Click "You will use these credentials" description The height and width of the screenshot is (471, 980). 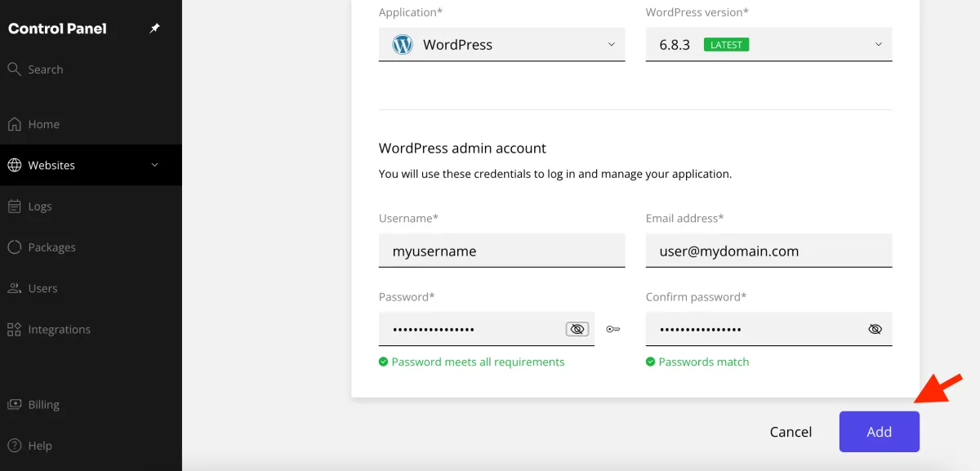[555, 174]
